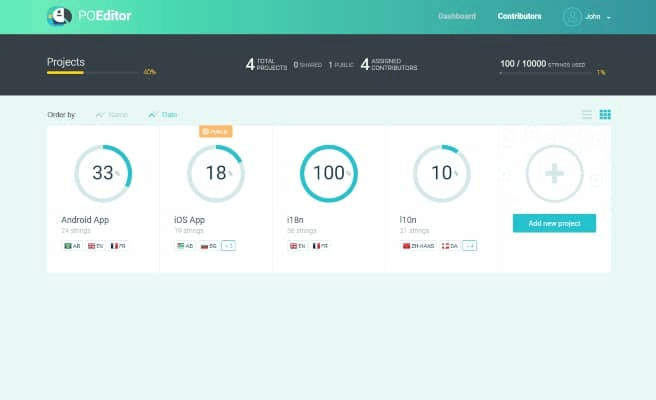The image size is (656, 400).
Task: Open the Contributors menu item
Action: [519, 16]
